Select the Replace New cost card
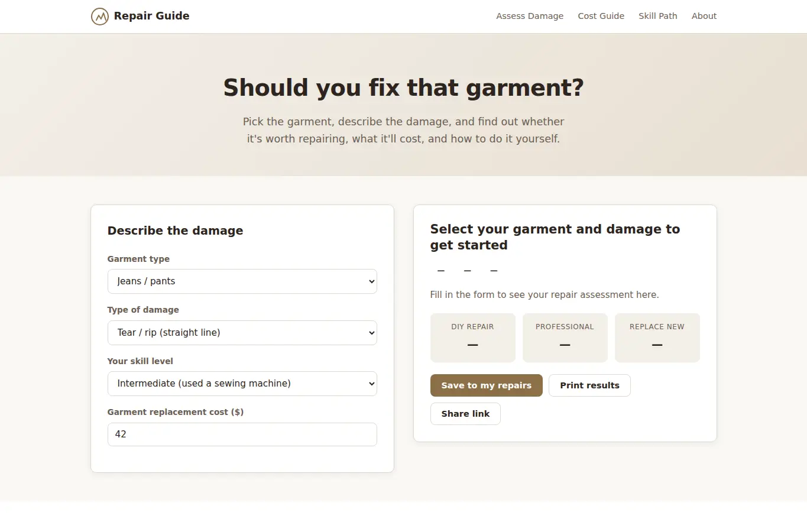Screen dimensions: 807x532 pyautogui.click(x=657, y=338)
